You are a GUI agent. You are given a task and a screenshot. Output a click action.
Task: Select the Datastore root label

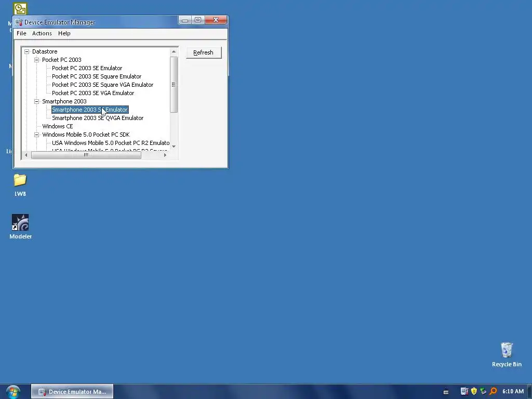45,51
